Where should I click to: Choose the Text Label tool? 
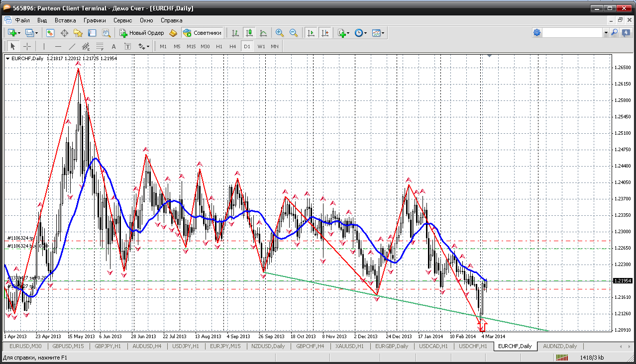click(128, 46)
